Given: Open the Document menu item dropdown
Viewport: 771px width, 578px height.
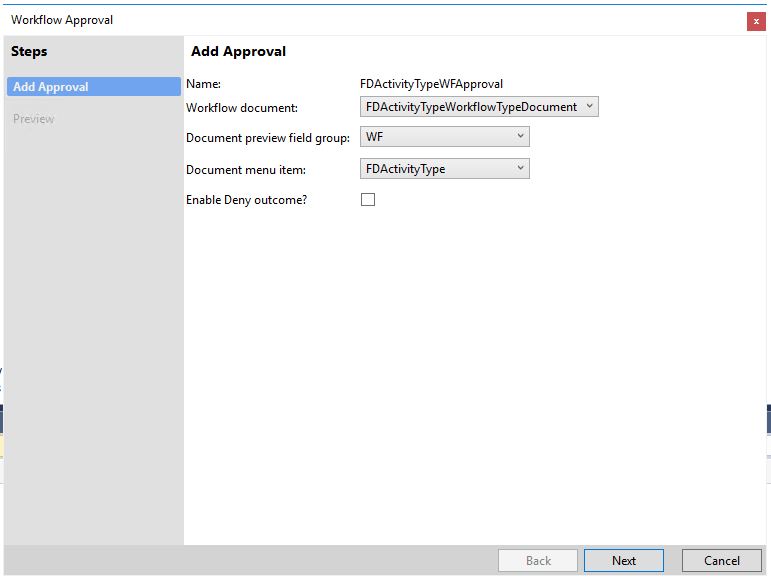Looking at the screenshot, I should (x=445, y=169).
